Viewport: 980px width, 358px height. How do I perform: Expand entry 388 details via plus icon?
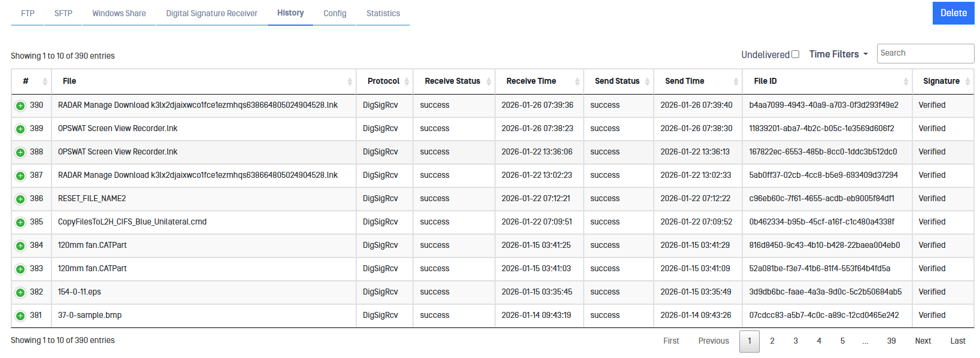20,153
